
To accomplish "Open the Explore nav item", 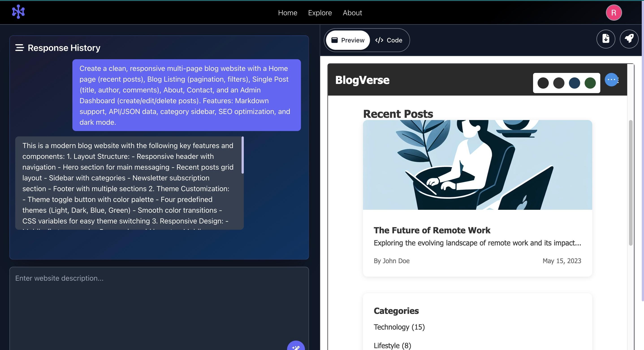I will pyautogui.click(x=320, y=13).
